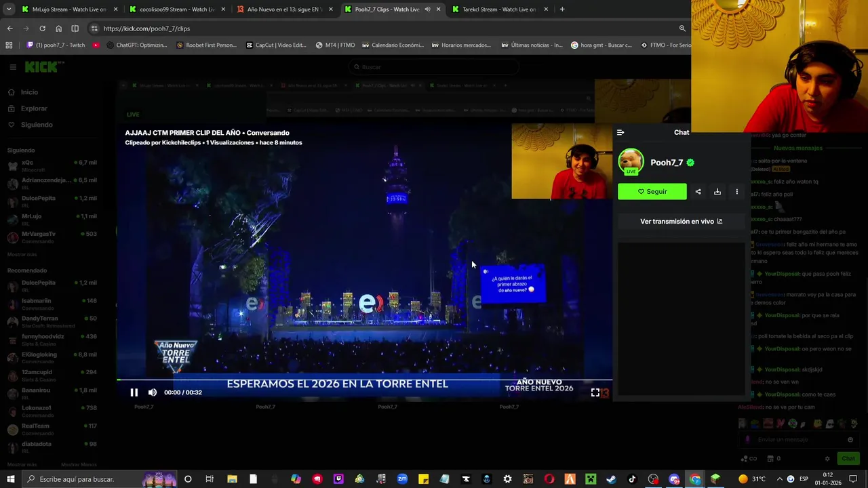The width and height of the screenshot is (868, 488).
Task: Mute audio icon on Pooh7_7 Clips tab
Action: [x=427, y=9]
